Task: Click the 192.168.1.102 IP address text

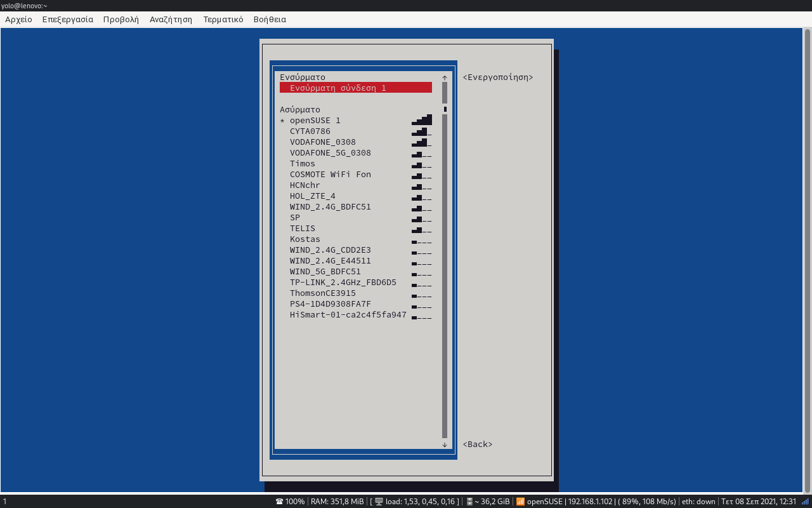Action: coord(591,502)
